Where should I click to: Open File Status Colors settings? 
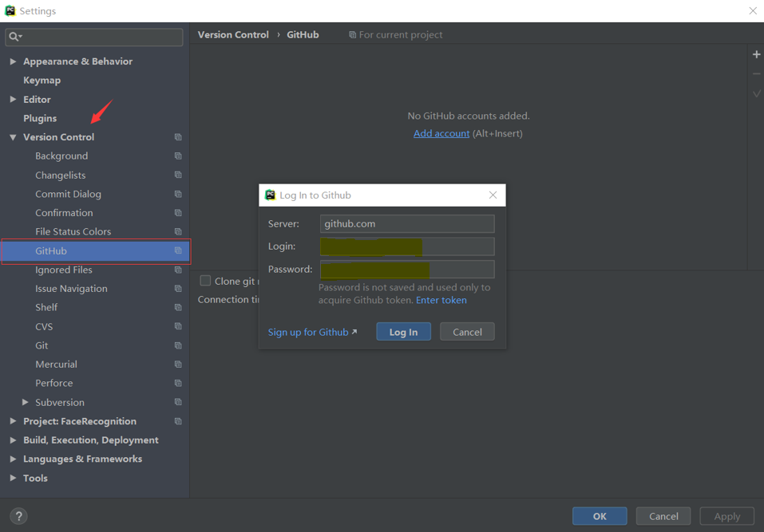tap(73, 231)
